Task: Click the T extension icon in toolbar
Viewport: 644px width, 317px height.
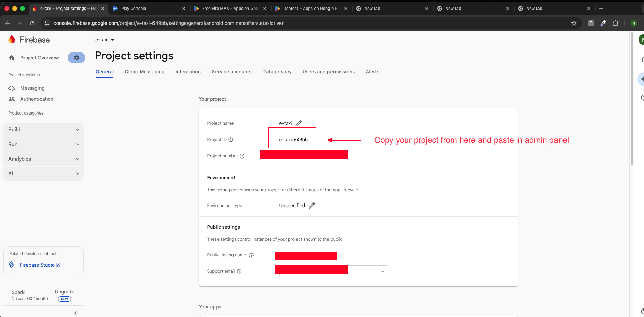Action: [x=591, y=23]
